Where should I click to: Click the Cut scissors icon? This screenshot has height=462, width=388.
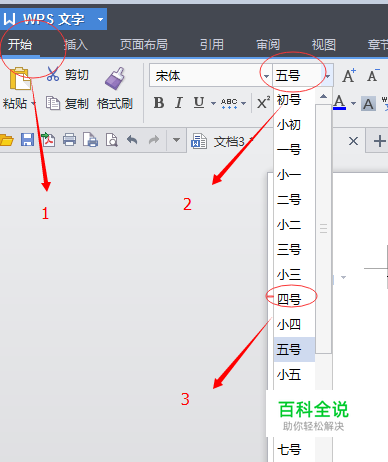click(x=53, y=74)
